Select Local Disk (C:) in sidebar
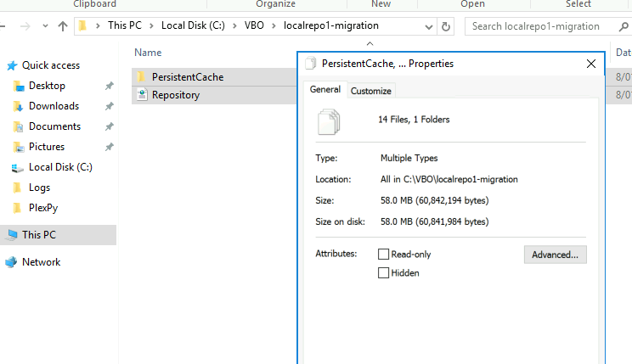Image resolution: width=632 pixels, height=364 pixels. 60,167
